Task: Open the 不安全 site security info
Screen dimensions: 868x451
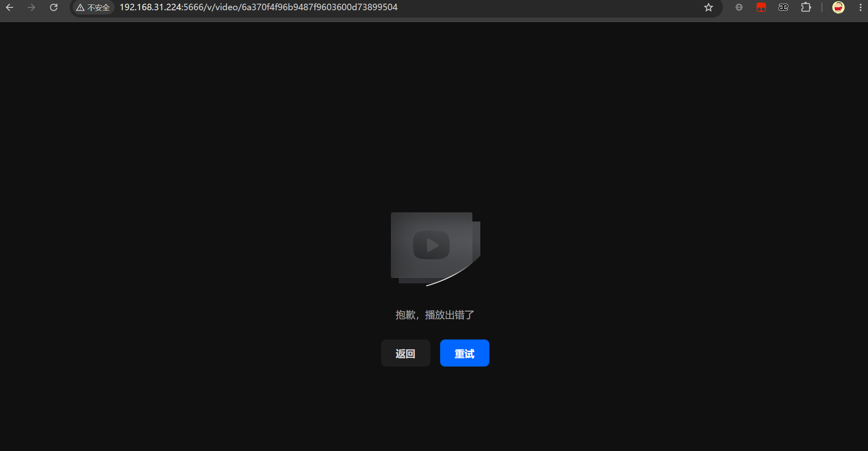Action: click(x=93, y=7)
